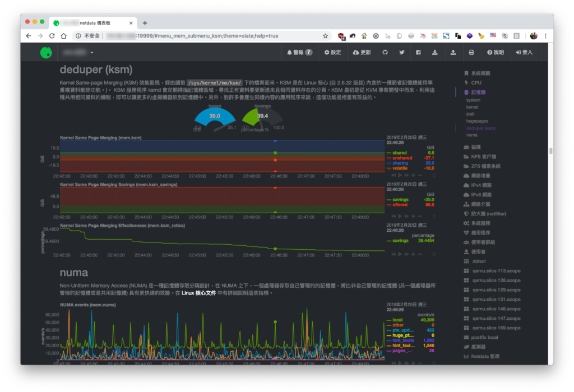
Task: Click the netdata green logo
Action: point(46,53)
